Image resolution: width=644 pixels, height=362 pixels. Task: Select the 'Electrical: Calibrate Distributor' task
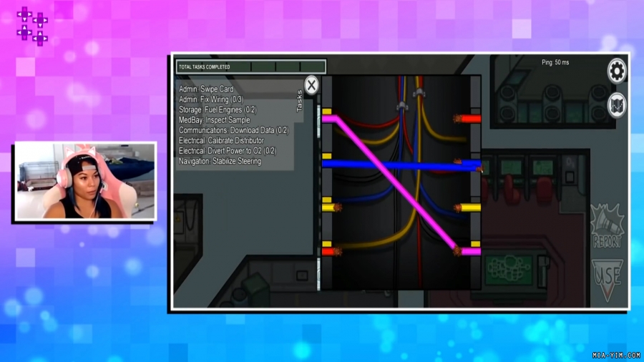pos(221,140)
